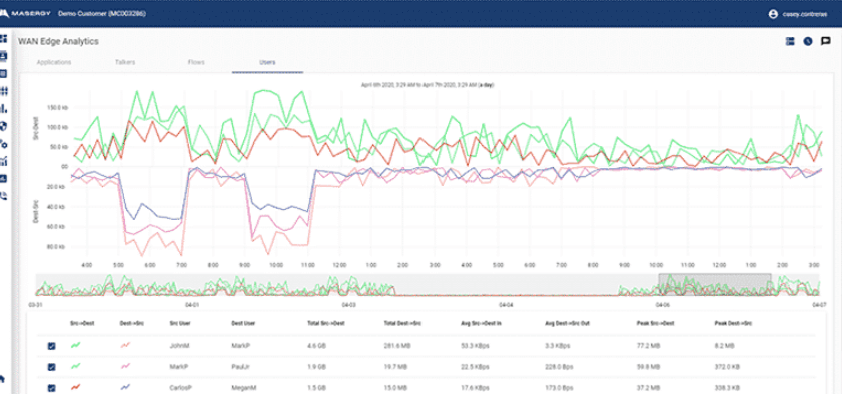Click the bar chart icon in the sidebar

click(x=3, y=109)
